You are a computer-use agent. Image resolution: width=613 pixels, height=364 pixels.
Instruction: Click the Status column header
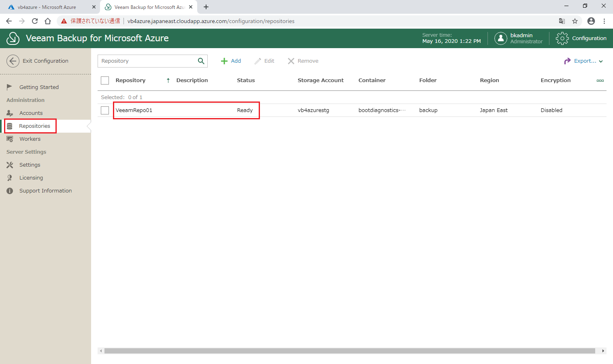click(246, 80)
